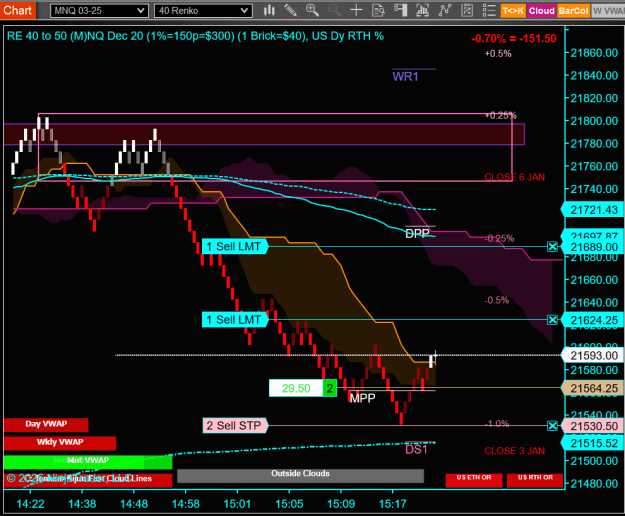The height and width of the screenshot is (516, 625).
Task: Select the 2 Sell STP order label
Action: (235, 426)
